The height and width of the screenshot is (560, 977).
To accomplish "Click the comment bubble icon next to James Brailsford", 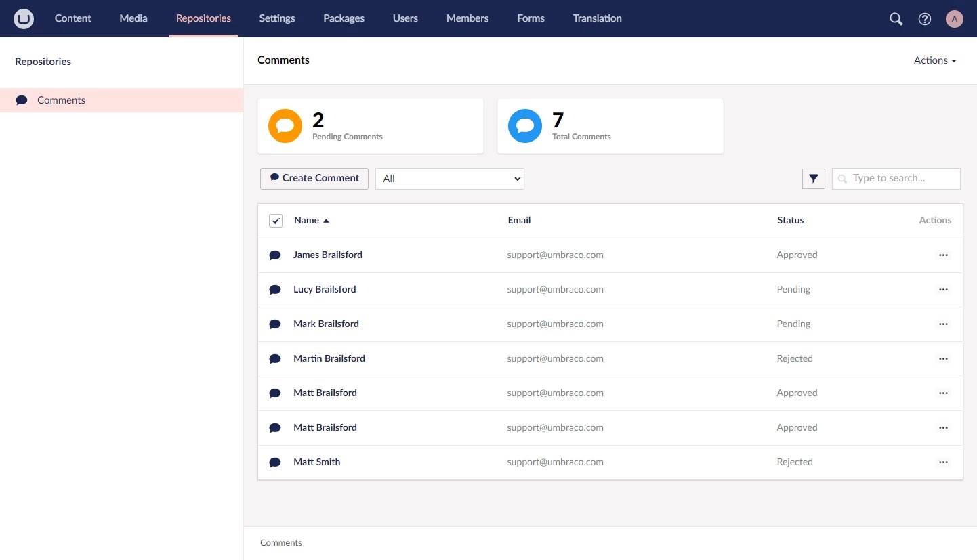I will point(275,255).
